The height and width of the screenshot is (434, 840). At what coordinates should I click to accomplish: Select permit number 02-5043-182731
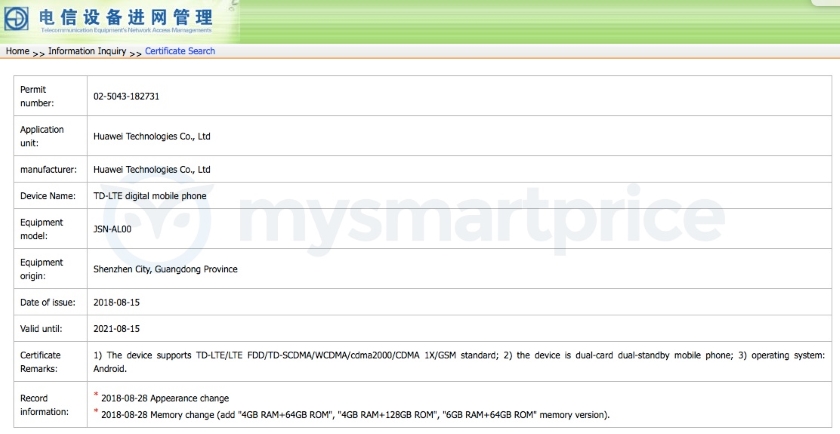(x=126, y=96)
